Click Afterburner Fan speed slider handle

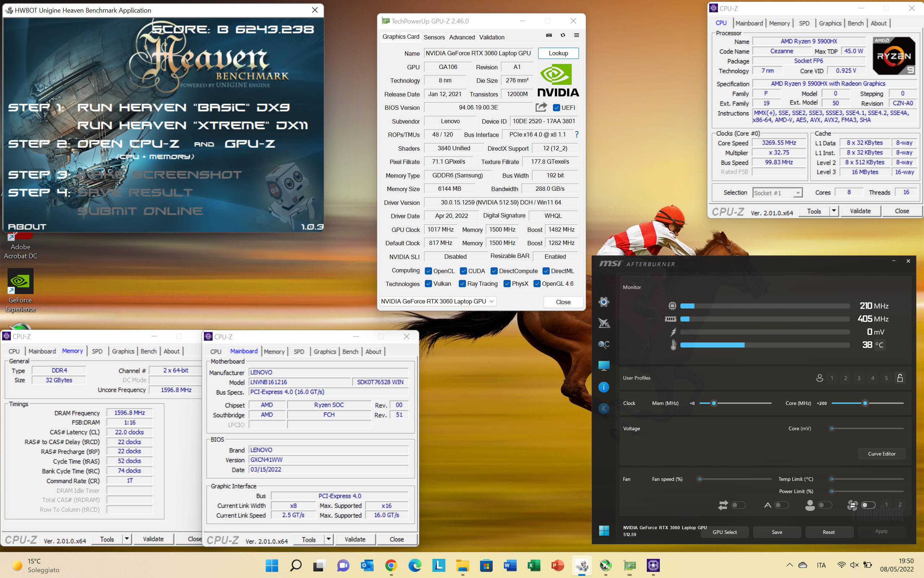pos(699,479)
